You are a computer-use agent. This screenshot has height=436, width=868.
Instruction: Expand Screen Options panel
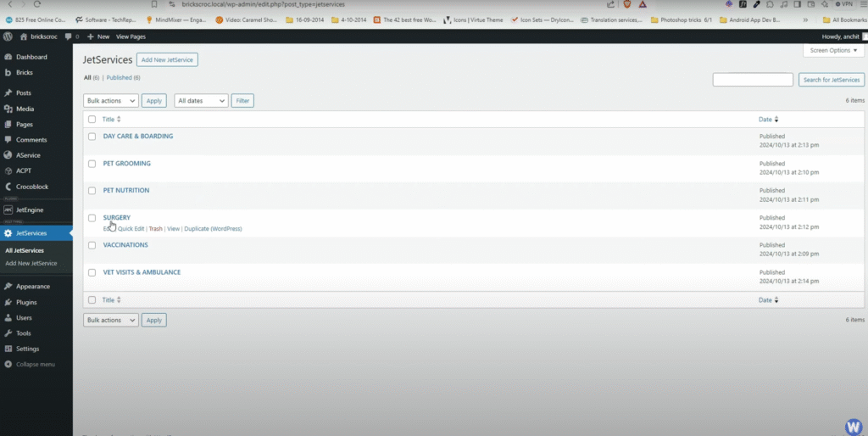coord(833,50)
